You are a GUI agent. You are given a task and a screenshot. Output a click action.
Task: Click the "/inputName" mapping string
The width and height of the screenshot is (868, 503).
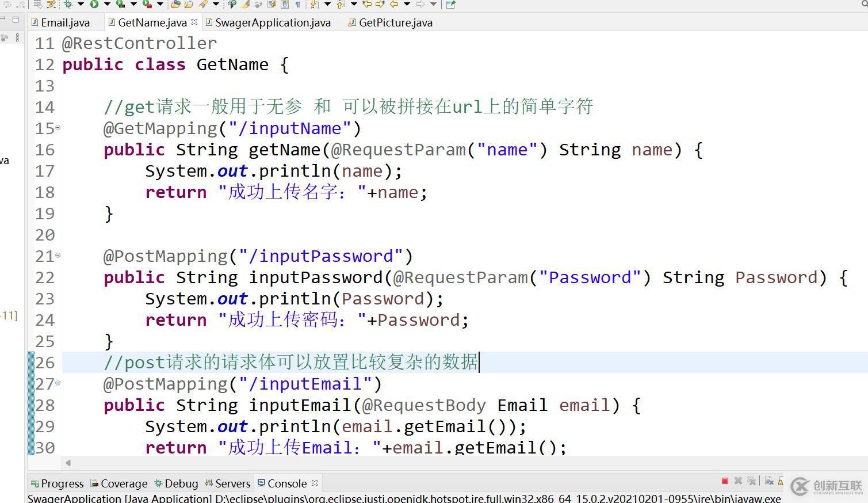(x=289, y=128)
